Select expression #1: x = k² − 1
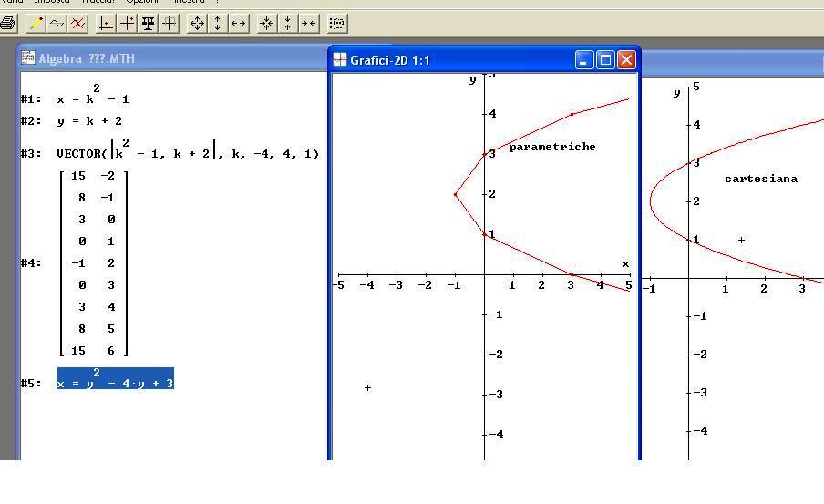This screenshot has width=824, height=504. point(93,95)
